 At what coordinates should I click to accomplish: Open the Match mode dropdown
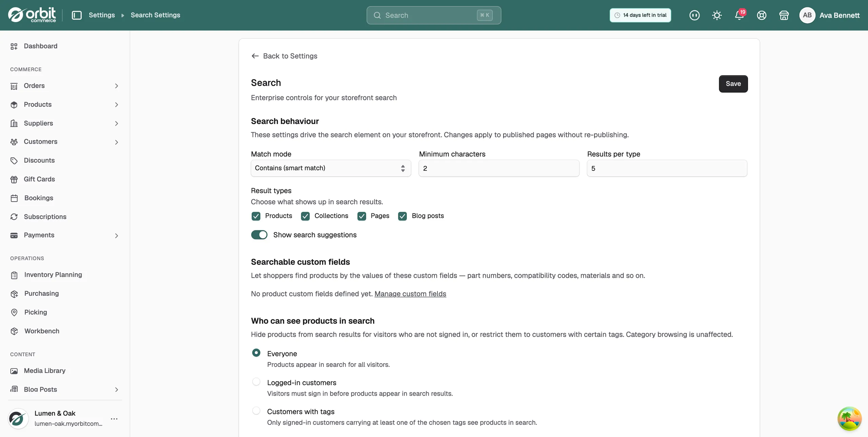click(x=331, y=168)
